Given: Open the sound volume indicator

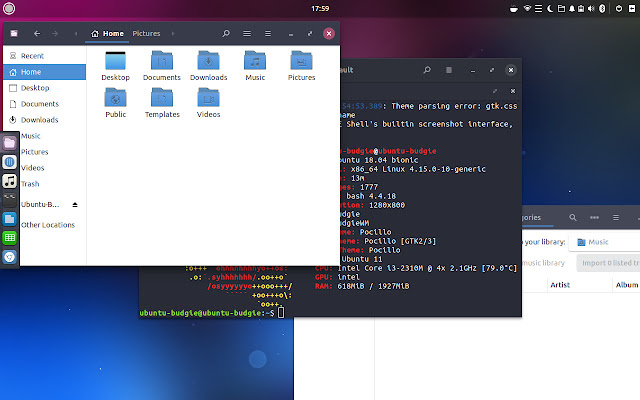Looking at the screenshot, I should (x=591, y=9).
